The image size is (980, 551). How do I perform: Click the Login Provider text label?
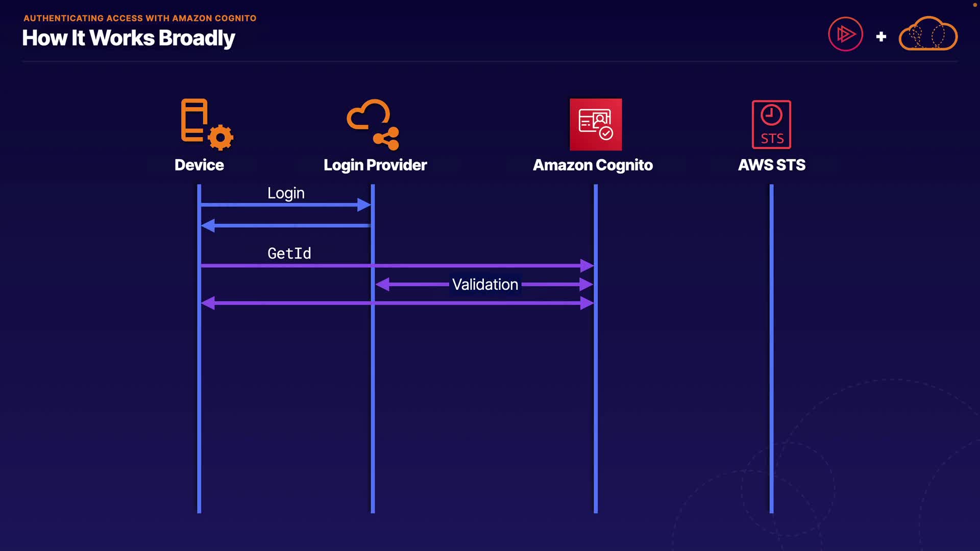[375, 165]
